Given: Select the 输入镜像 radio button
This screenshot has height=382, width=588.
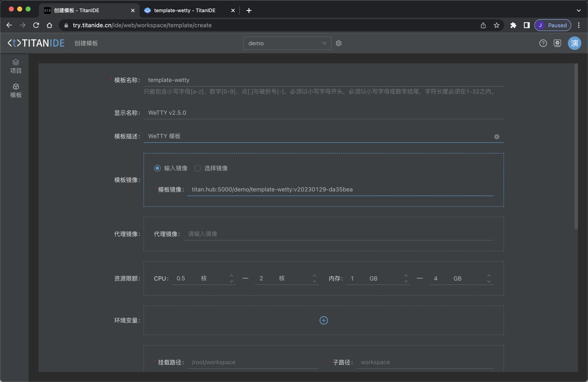Looking at the screenshot, I should [x=157, y=168].
